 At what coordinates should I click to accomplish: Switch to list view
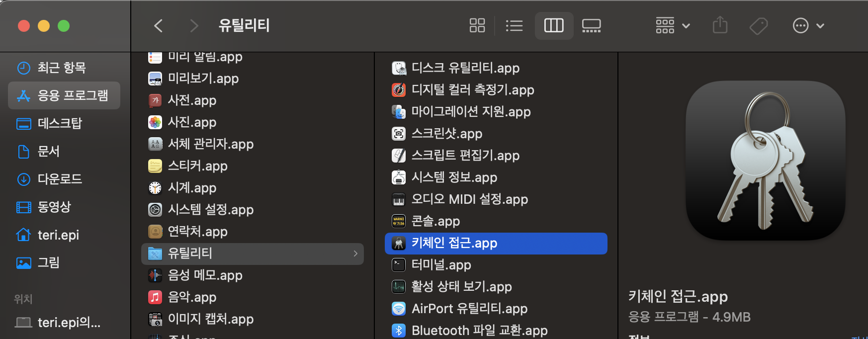tap(514, 26)
